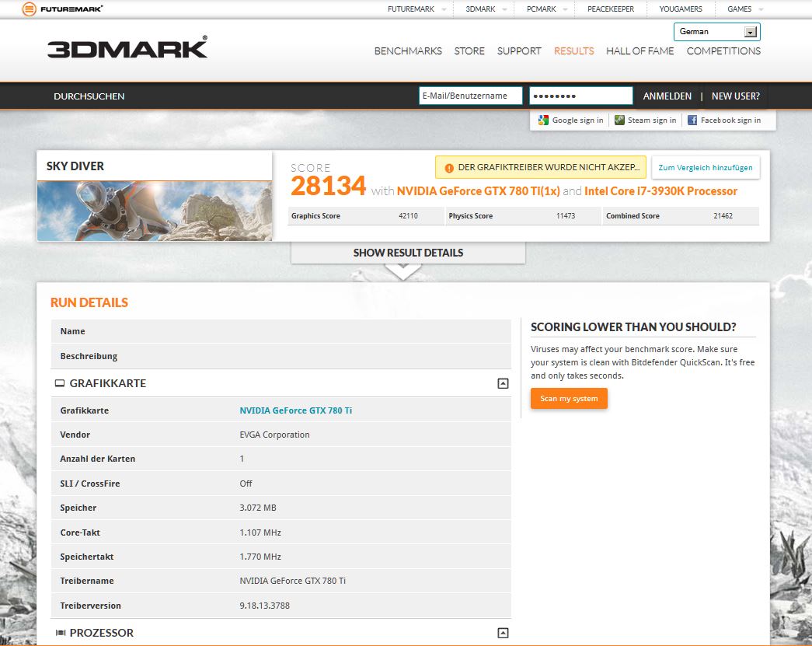Screen dimensions: 812x646
Task: Click Speichertakt value 1.770 MHz
Action: click(260, 557)
